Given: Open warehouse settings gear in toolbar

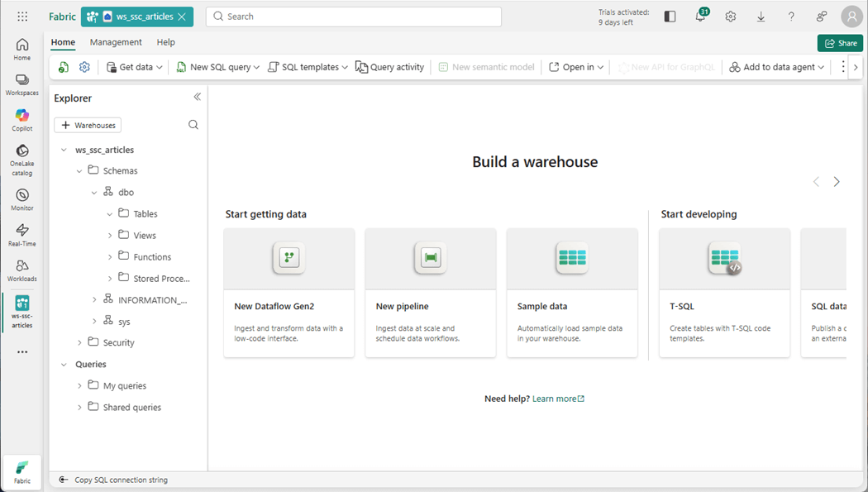Looking at the screenshot, I should coord(84,67).
